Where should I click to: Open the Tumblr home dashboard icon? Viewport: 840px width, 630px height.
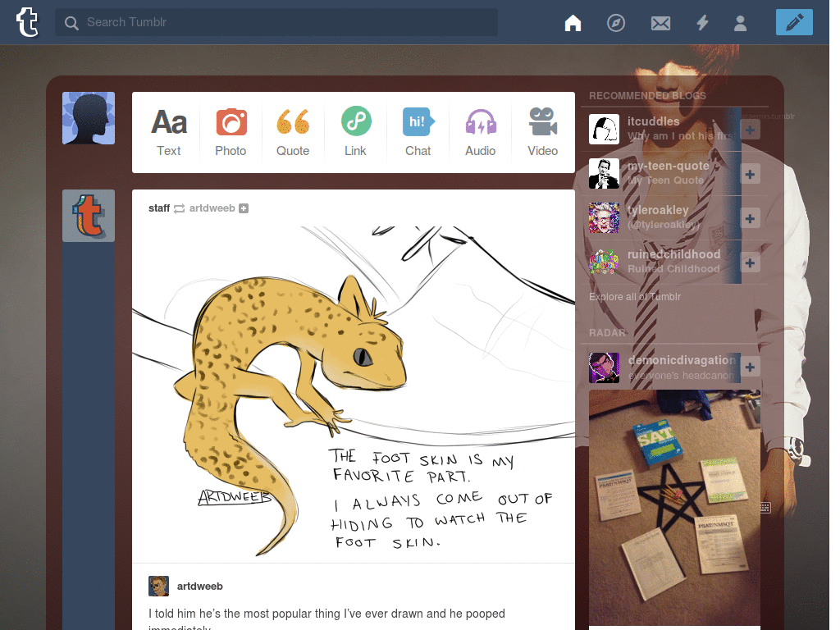[x=573, y=22]
